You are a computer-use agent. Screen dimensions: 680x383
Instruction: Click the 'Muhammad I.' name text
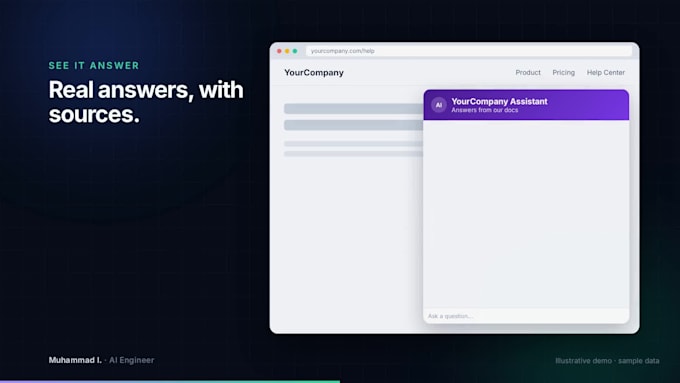pyautogui.click(x=75, y=360)
